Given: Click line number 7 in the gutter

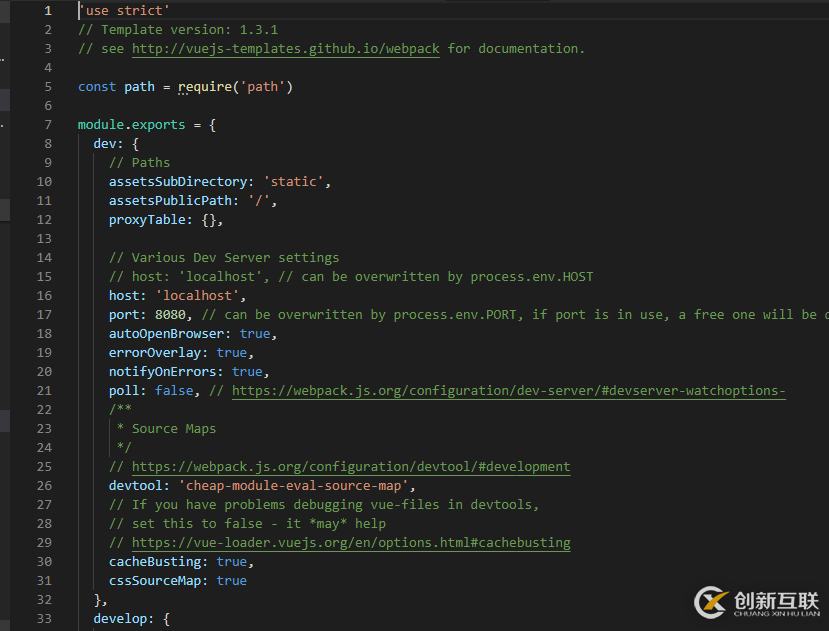Looking at the screenshot, I should (x=48, y=125).
